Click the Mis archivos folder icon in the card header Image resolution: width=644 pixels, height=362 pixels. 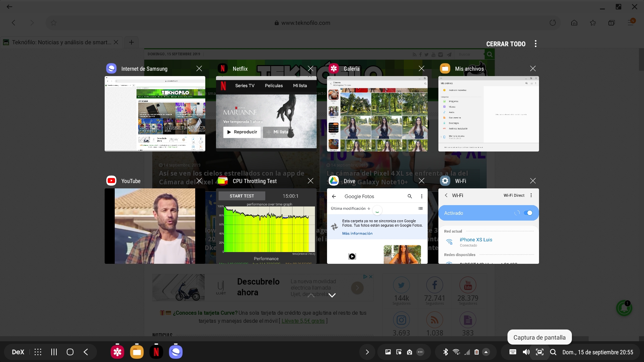tap(445, 68)
